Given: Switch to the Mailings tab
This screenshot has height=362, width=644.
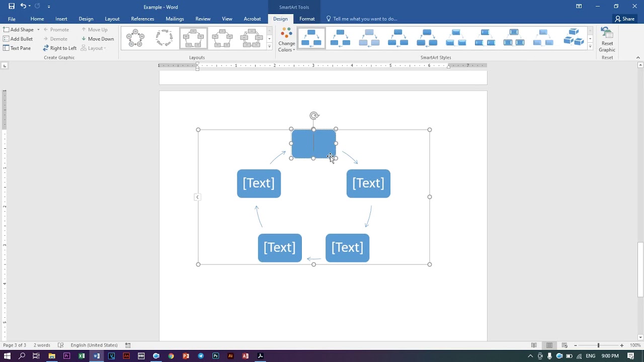Looking at the screenshot, I should point(175,19).
